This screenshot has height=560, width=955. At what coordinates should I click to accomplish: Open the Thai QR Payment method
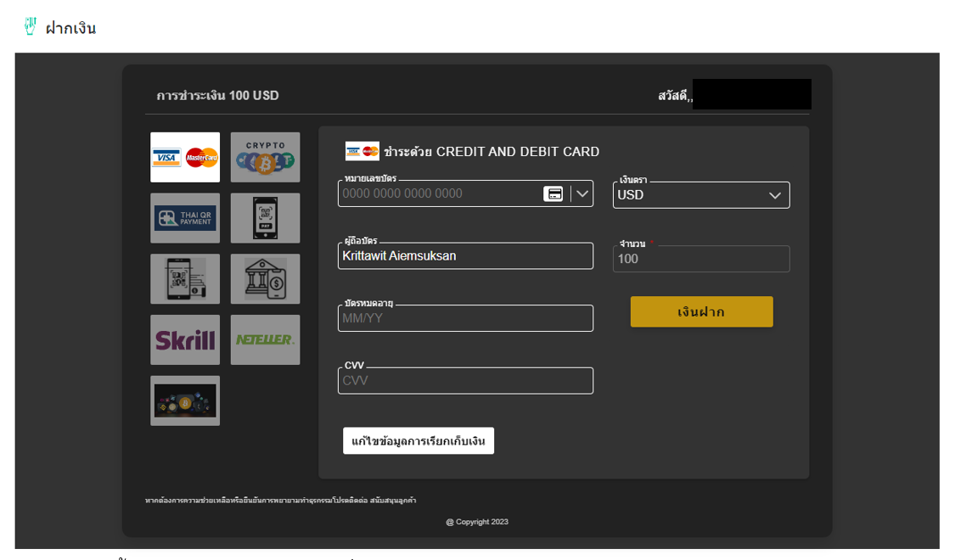point(184,218)
